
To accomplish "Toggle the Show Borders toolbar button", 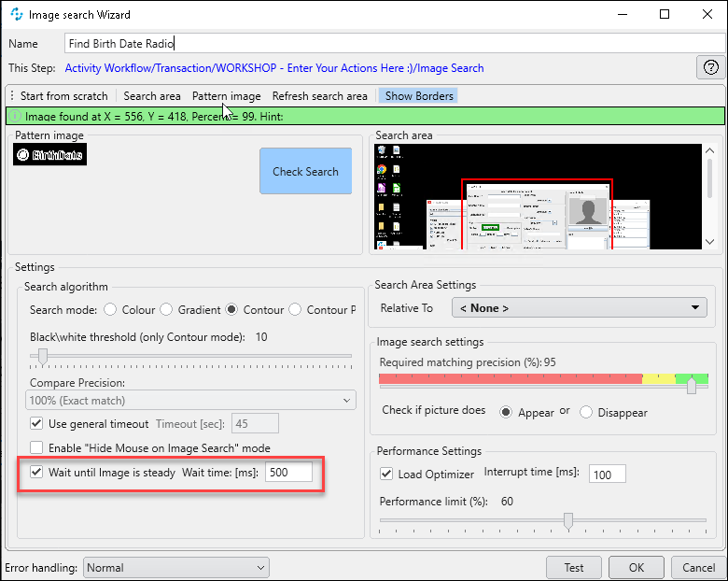I will tap(419, 96).
